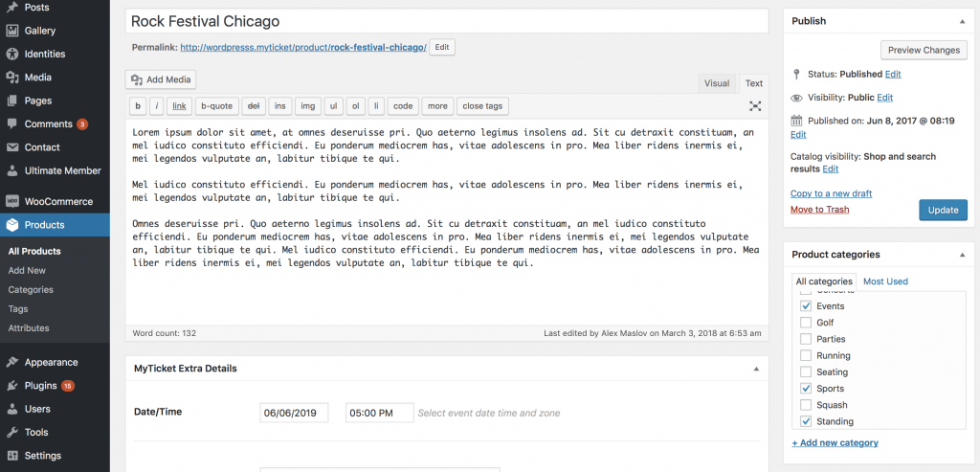Open the rock-festival-chicago permalink URL
Image resolution: width=980 pixels, height=472 pixels.
coord(303,48)
